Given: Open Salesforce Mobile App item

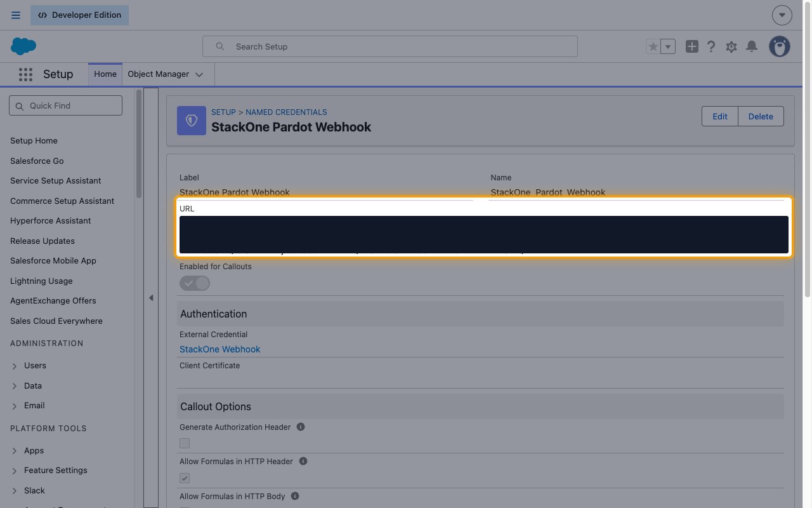Looking at the screenshot, I should [x=53, y=261].
